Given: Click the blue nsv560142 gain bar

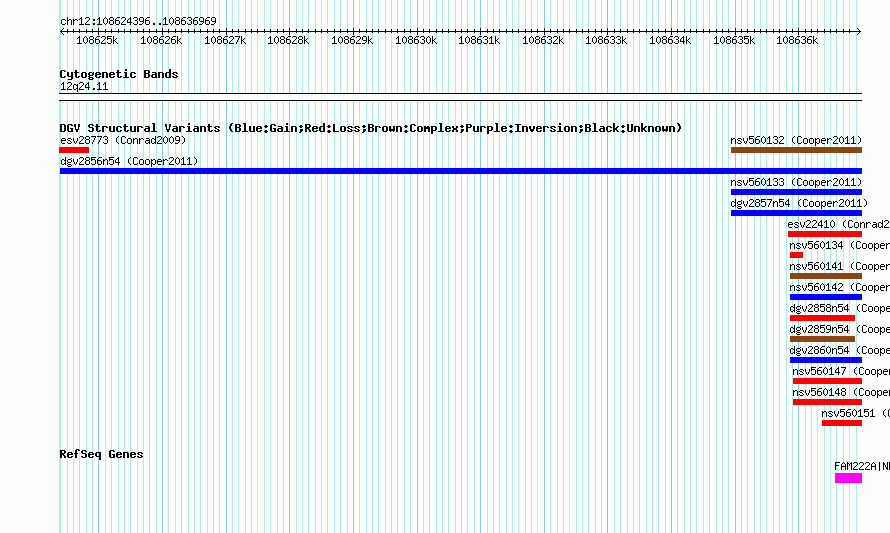Looking at the screenshot, I should (x=826, y=297).
